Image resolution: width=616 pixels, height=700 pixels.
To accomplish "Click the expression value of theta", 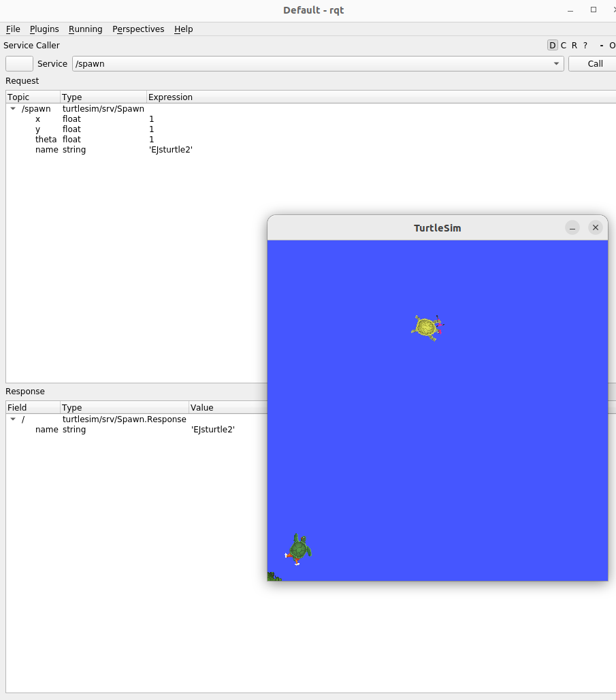I will coord(151,140).
